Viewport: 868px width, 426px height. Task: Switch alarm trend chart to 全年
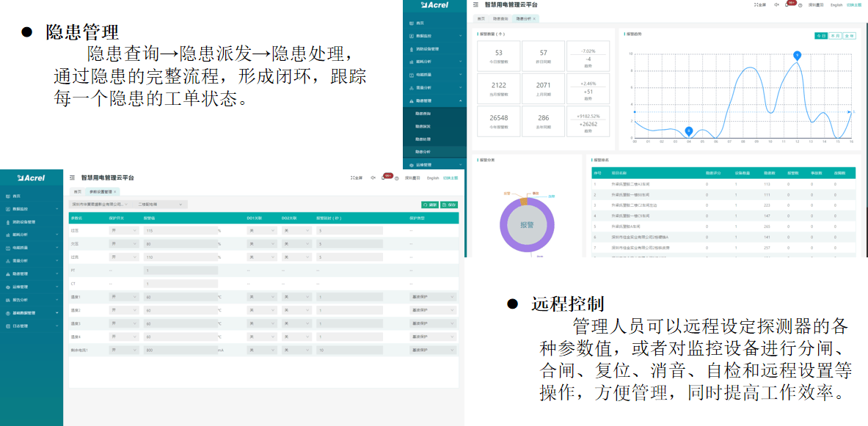pos(849,35)
